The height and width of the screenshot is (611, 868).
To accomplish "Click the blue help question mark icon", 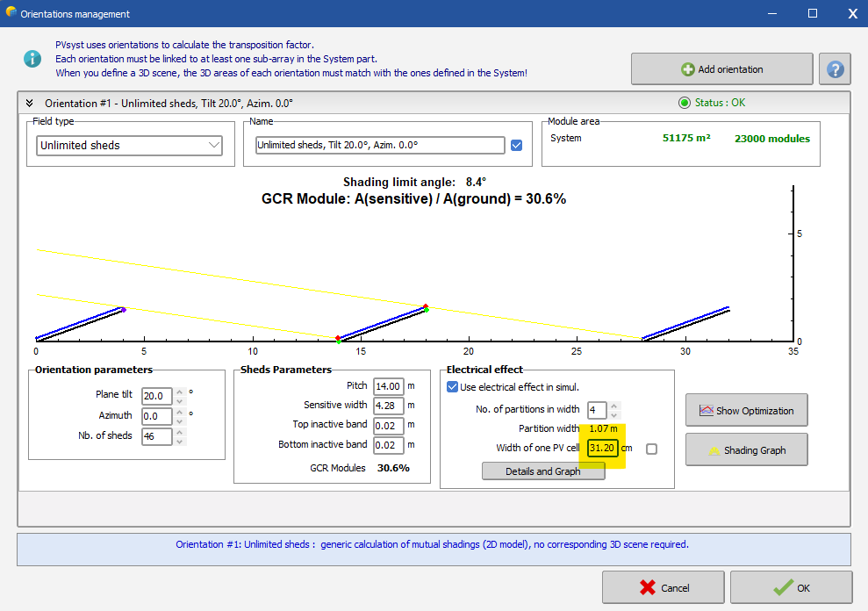I will (x=835, y=69).
